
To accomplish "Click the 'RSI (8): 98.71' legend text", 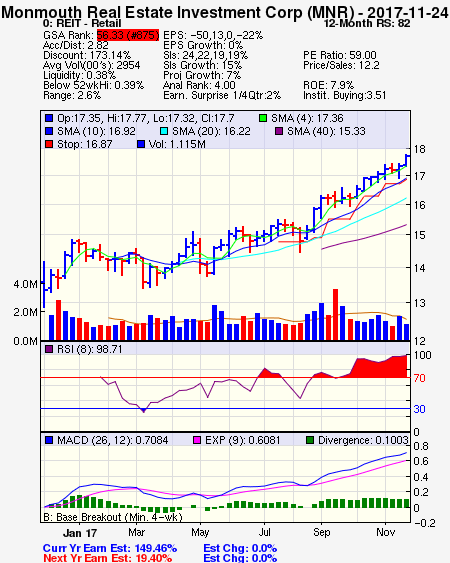I will [x=90, y=349].
